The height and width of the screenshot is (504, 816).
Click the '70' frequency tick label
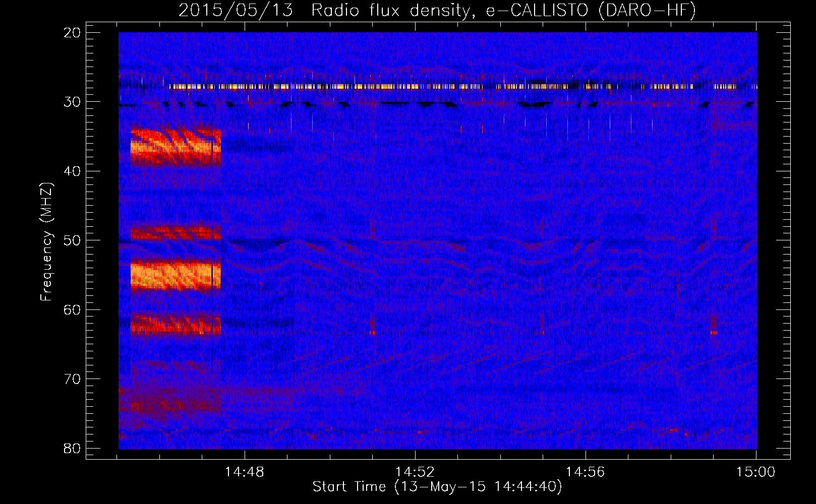point(73,379)
